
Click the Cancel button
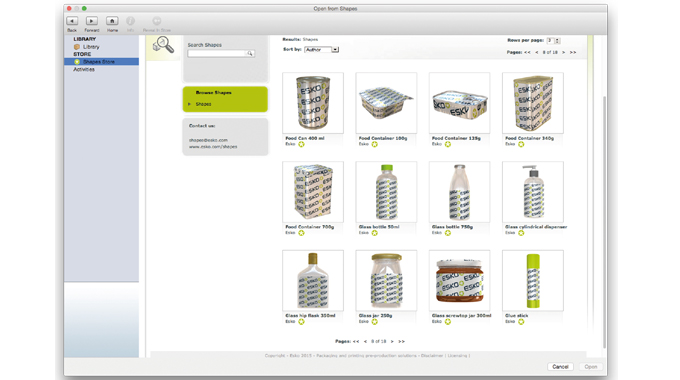click(560, 367)
